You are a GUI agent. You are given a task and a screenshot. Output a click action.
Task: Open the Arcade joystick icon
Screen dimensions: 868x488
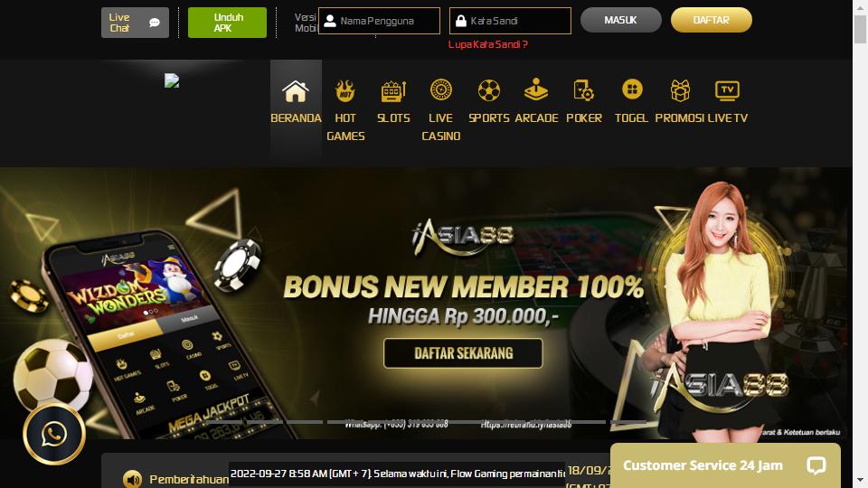click(536, 89)
